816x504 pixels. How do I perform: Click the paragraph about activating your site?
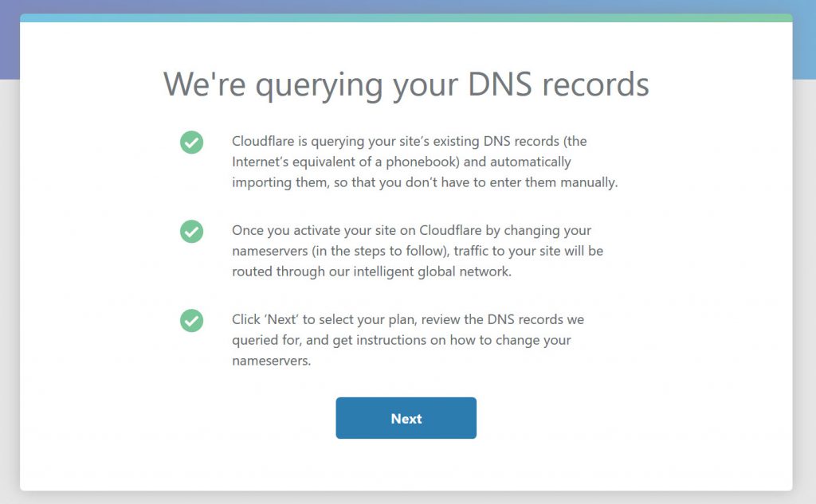(x=418, y=251)
